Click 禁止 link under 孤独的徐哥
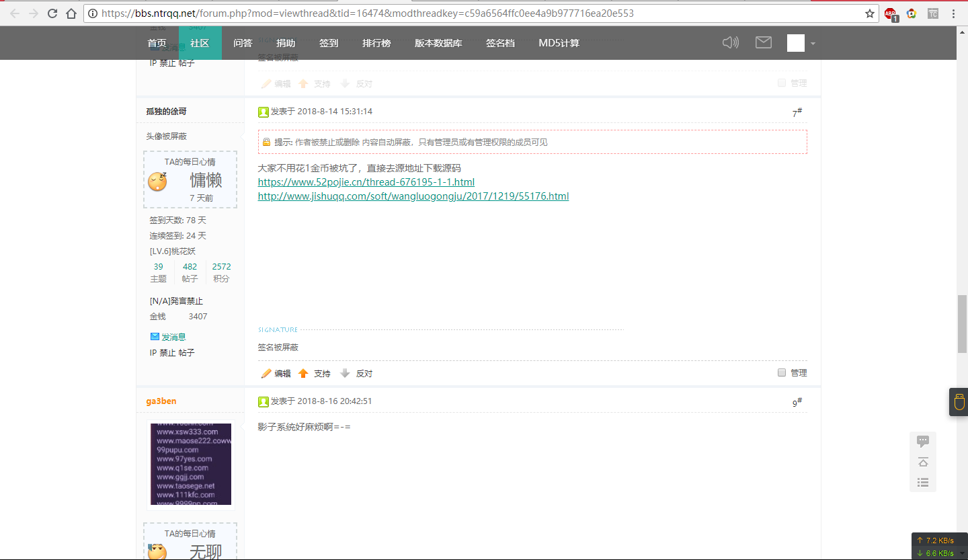968x560 pixels. click(x=167, y=352)
